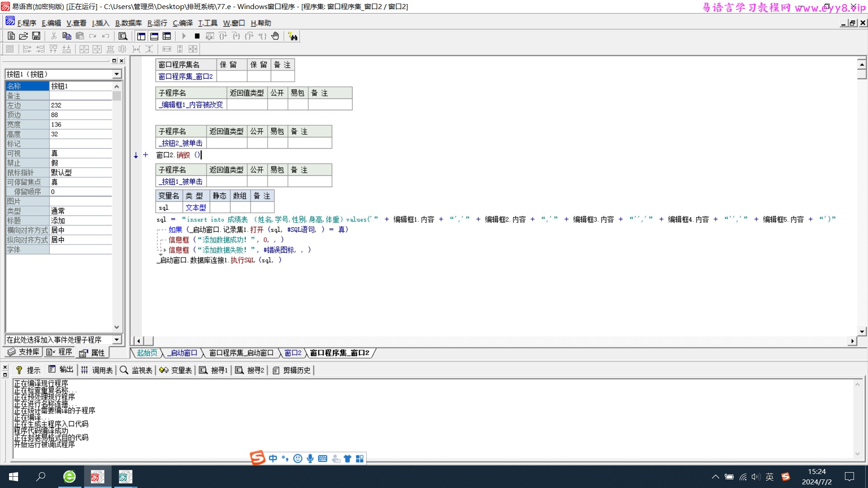
Task: Toggle Sogou Chinese/English 中 mode
Action: click(x=273, y=459)
